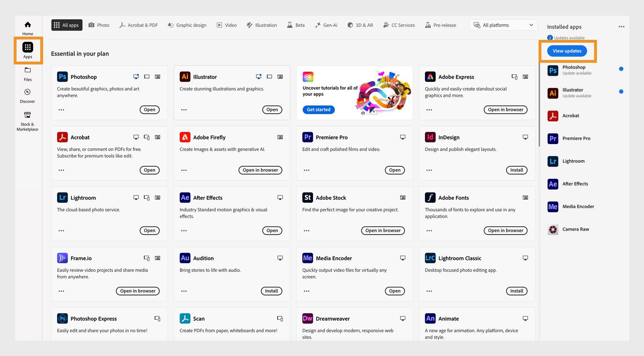Switch to the Gen-AI category tab
The image size is (644, 356).
pyautogui.click(x=326, y=25)
